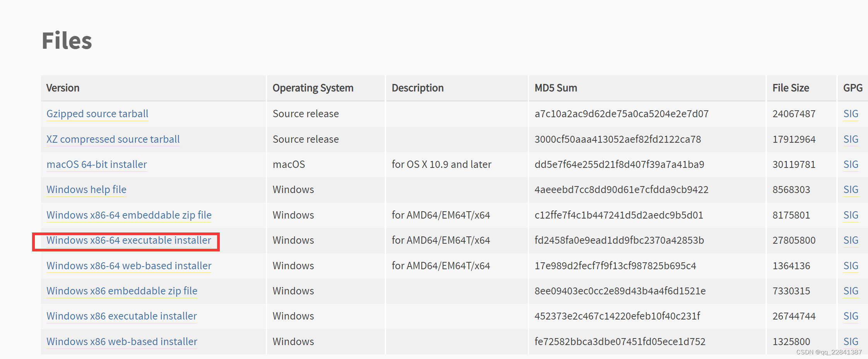Click AMD64 description in x86-64 executable installer row
868x359 pixels.
tap(441, 240)
